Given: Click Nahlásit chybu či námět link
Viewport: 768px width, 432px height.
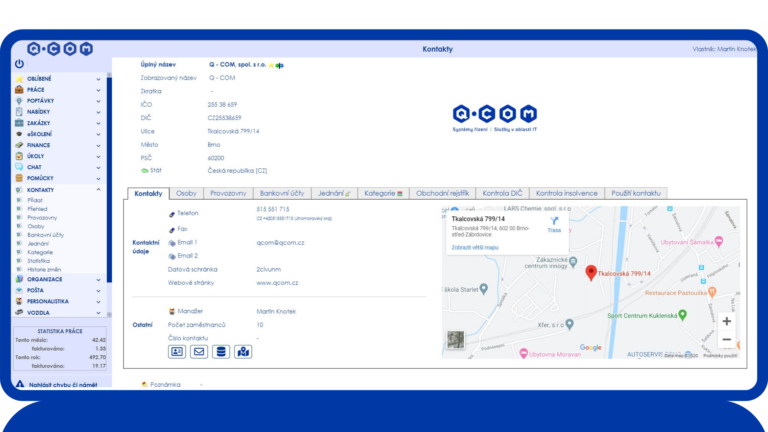Looking at the screenshot, I should (x=63, y=385).
